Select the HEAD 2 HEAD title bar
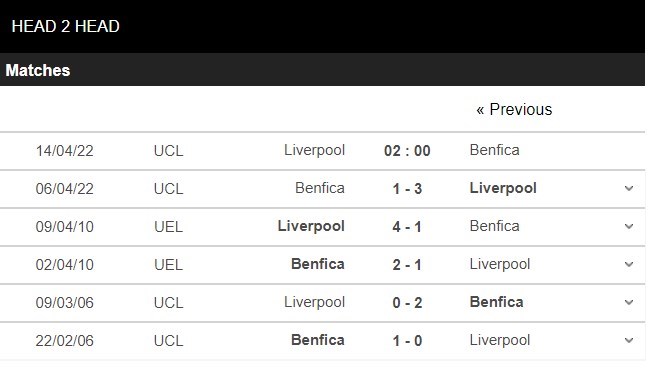The width and height of the screenshot is (650, 373). [323, 26]
